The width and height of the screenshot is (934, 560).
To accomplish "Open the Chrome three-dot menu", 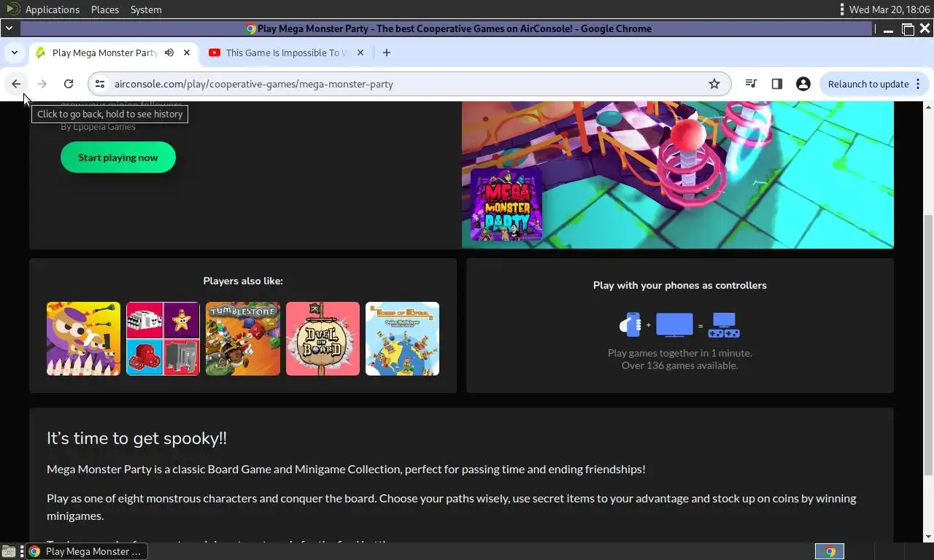I will click(x=916, y=84).
